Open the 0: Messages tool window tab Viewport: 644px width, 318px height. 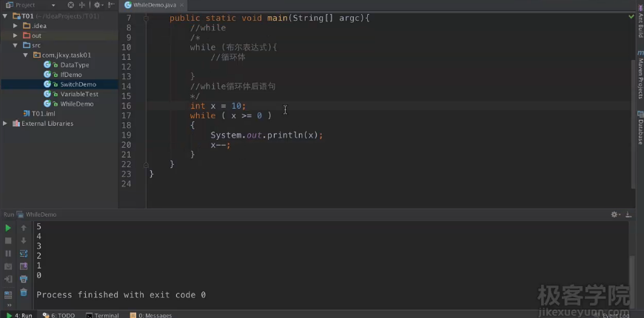[151, 315]
